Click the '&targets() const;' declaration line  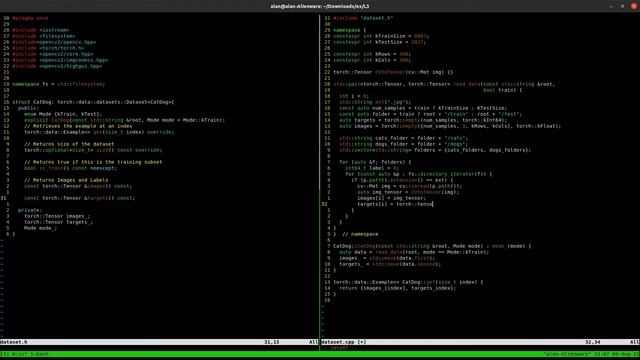tap(79, 198)
